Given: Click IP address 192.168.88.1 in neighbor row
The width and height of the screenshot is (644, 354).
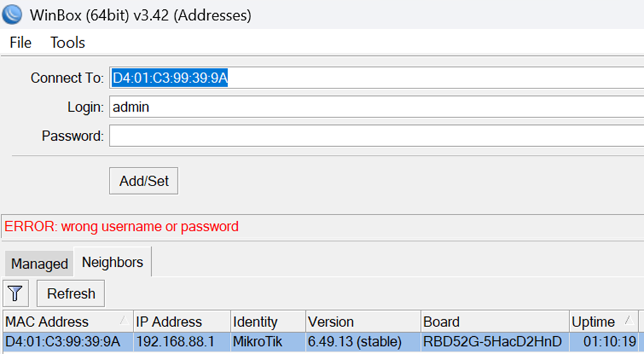Looking at the screenshot, I should tap(174, 342).
